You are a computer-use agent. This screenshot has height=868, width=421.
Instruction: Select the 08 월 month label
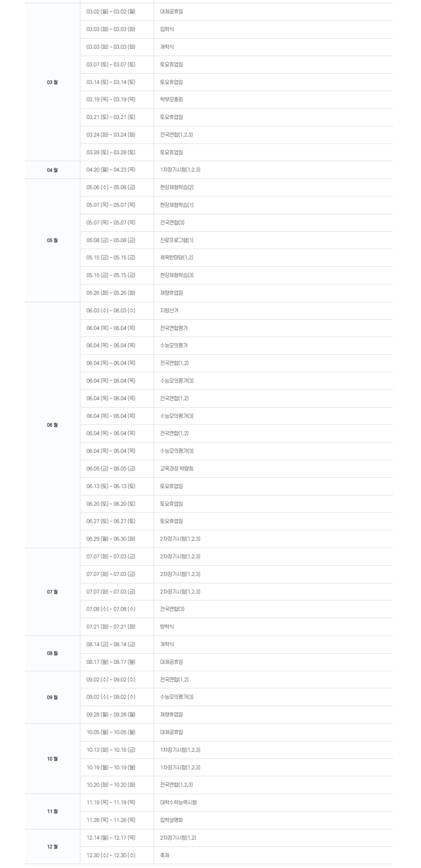click(52, 653)
